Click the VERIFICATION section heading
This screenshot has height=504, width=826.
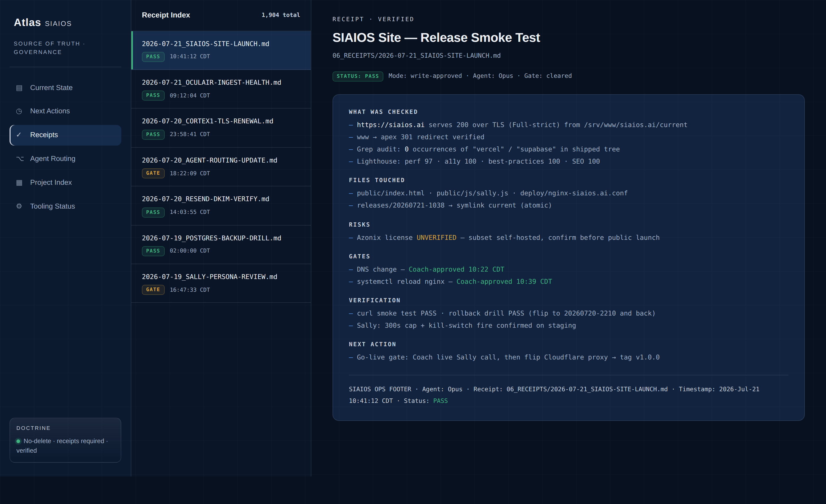[x=374, y=300]
